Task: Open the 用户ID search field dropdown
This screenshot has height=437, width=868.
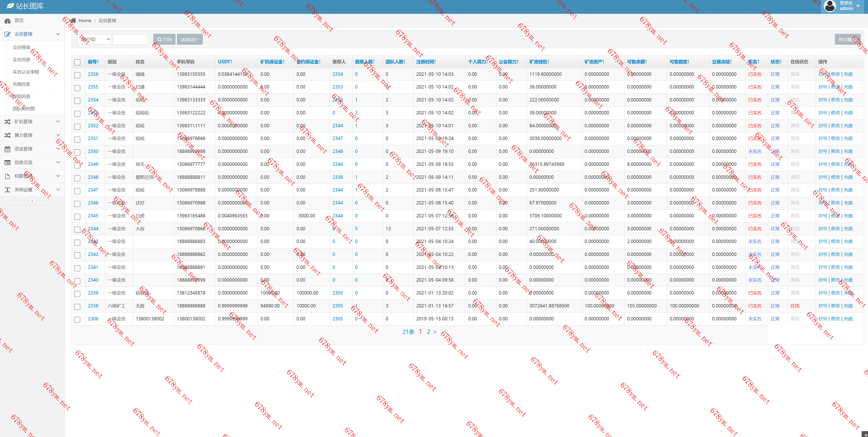Action: coord(95,39)
